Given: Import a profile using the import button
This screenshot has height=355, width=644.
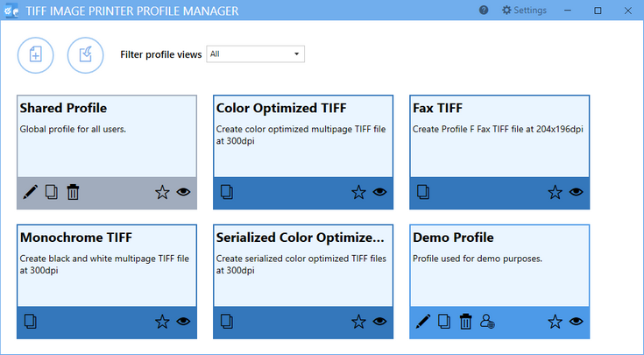Looking at the screenshot, I should pyautogui.click(x=86, y=55).
